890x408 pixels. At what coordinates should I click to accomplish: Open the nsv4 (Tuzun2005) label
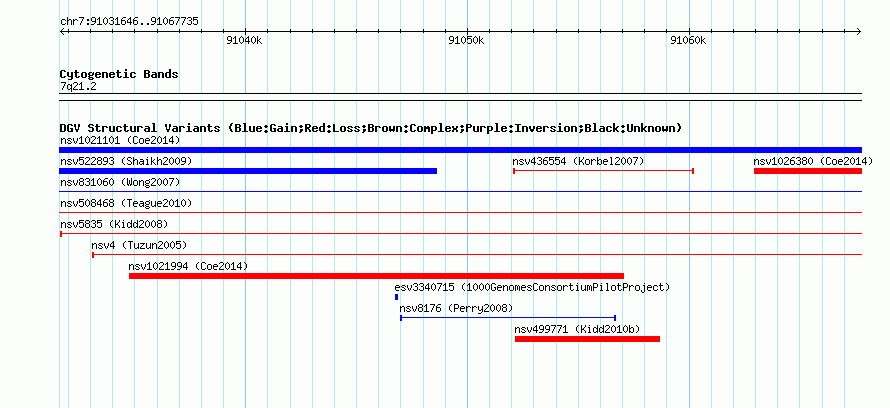(x=139, y=245)
